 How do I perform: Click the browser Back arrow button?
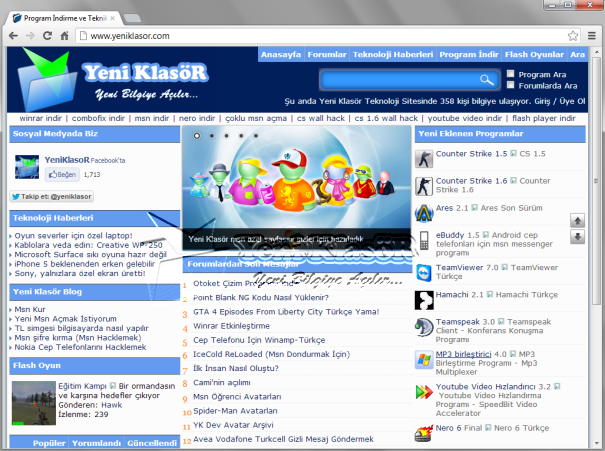pos(12,36)
